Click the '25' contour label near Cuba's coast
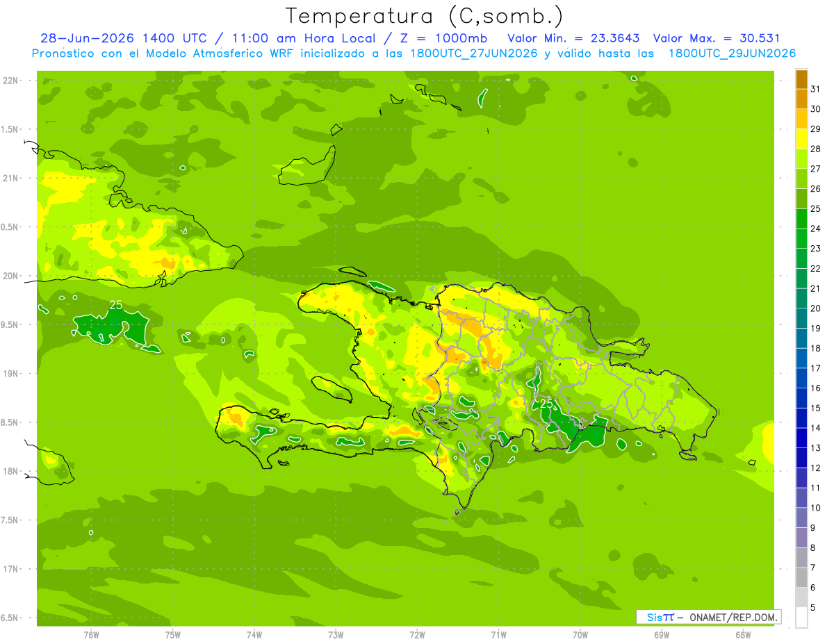Screen dimensions: 834x644 click(116, 305)
